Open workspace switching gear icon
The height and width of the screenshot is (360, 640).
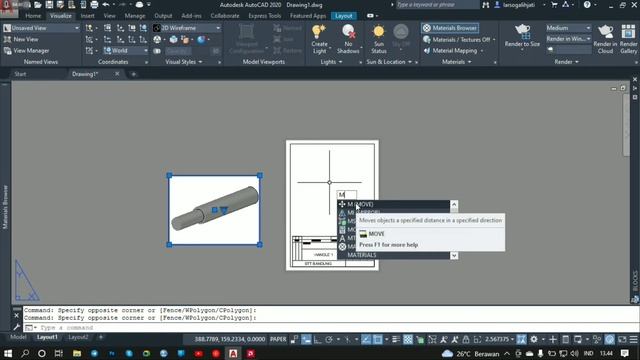coord(534,339)
